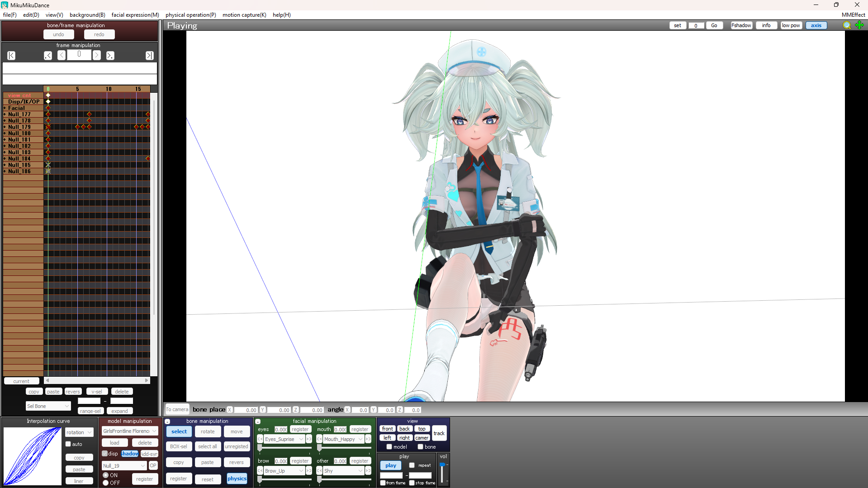Open the Mouth_Happy morph dropdown

tap(344, 439)
